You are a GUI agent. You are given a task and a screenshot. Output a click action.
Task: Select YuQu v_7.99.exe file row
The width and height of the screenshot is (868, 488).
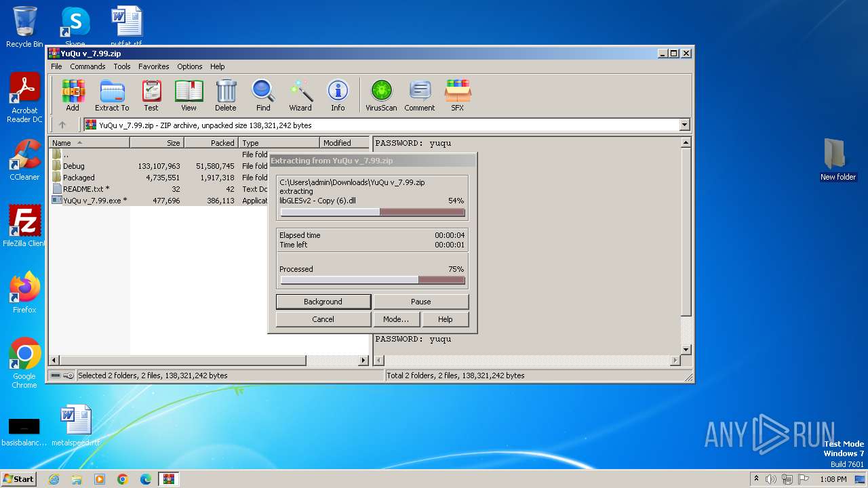(159, 201)
